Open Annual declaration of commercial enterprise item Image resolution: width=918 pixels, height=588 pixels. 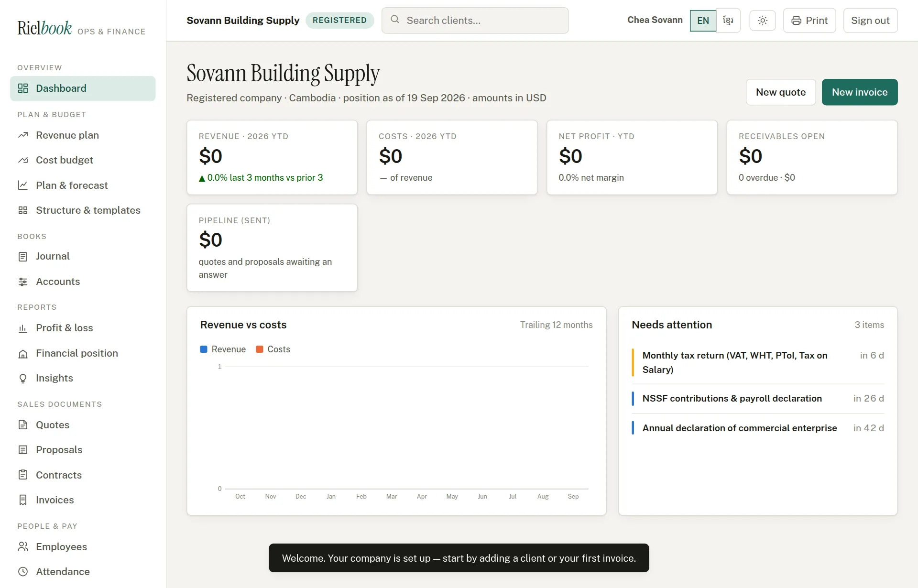click(x=758, y=428)
